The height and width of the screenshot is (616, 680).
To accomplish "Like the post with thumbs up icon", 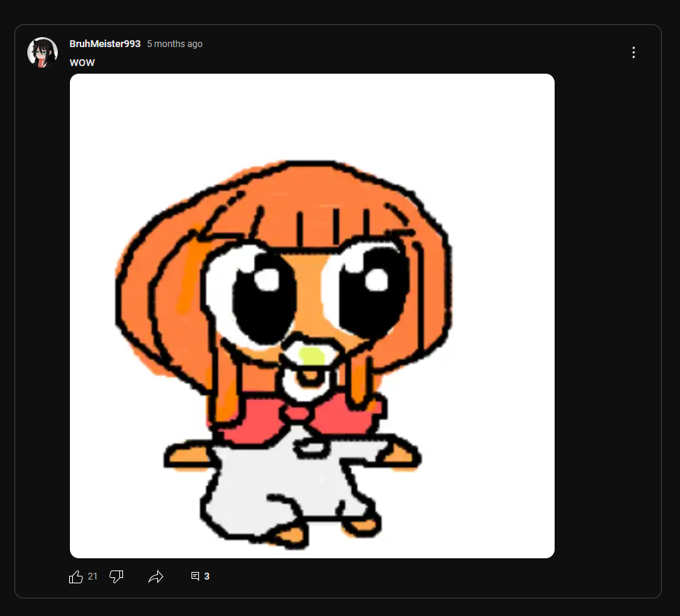I will 76,577.
